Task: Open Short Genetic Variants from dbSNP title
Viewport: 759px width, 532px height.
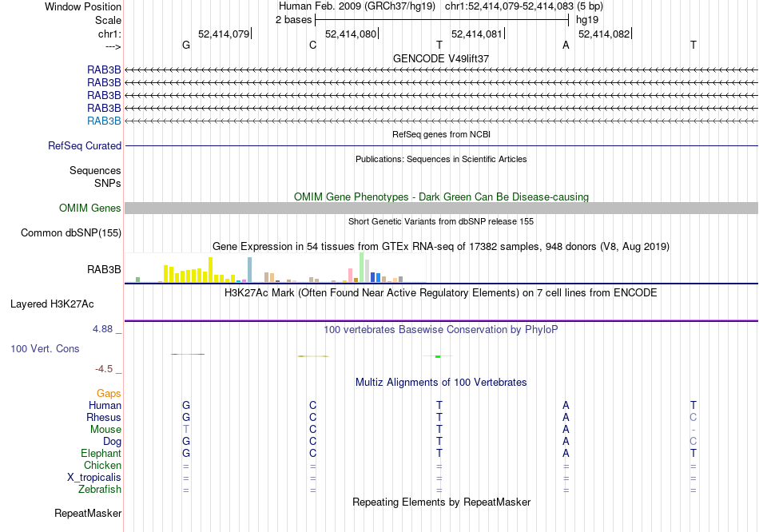Action: pyautogui.click(x=441, y=221)
